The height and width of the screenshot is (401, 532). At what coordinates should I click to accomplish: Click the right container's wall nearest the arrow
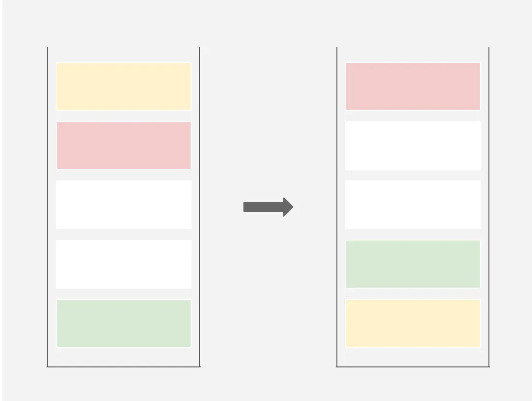(x=337, y=207)
